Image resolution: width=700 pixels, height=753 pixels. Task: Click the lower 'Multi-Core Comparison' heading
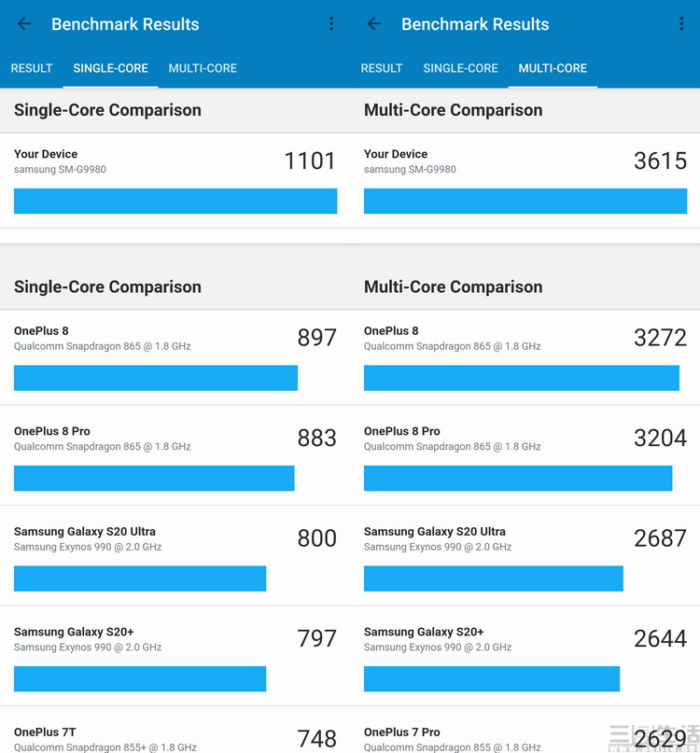pyautogui.click(x=453, y=286)
